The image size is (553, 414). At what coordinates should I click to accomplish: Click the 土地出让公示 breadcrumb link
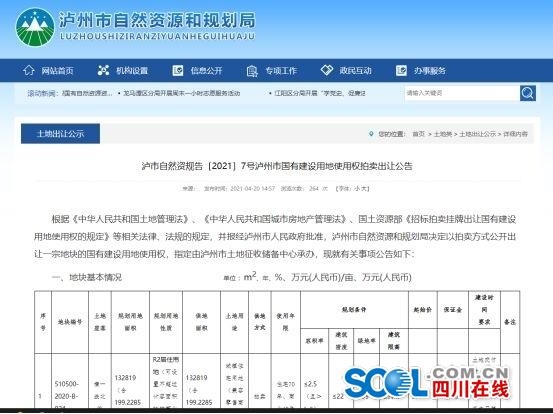pos(478,134)
